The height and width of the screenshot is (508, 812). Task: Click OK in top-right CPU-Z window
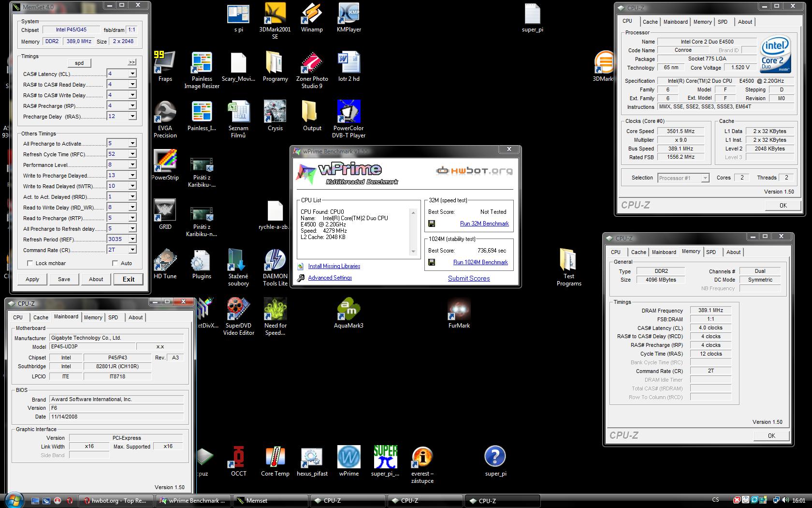783,205
